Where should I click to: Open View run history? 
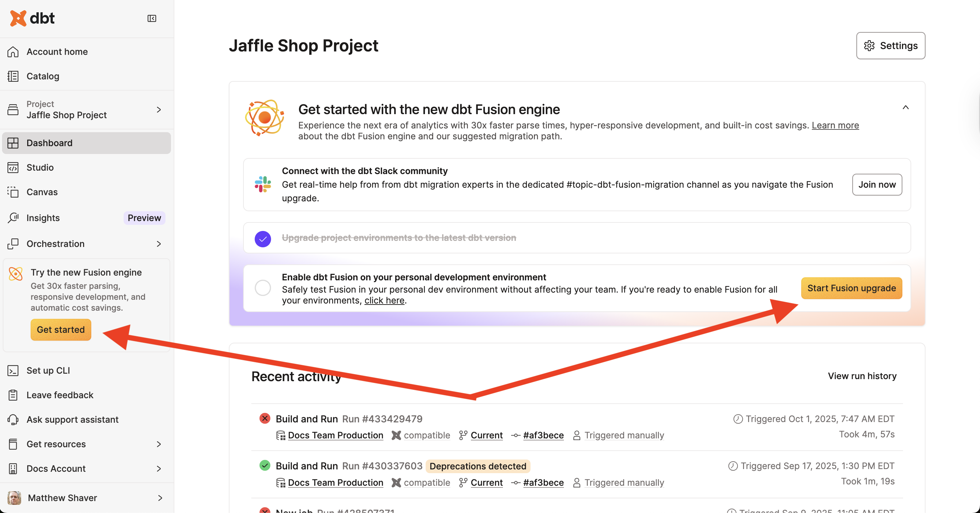(862, 376)
